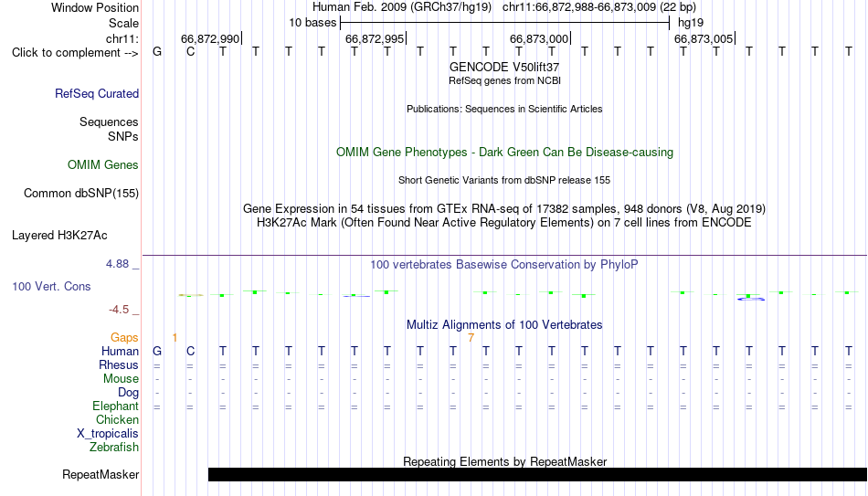Click the 'SNPs' track label
The width and height of the screenshot is (868, 496).
[x=123, y=136]
